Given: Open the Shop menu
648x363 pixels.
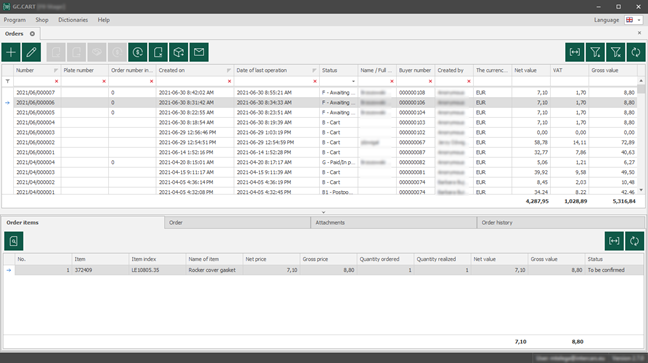Looking at the screenshot, I should point(42,20).
